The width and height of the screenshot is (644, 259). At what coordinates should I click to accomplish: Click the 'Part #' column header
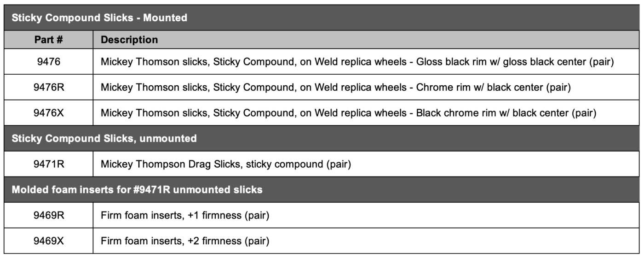click(48, 40)
